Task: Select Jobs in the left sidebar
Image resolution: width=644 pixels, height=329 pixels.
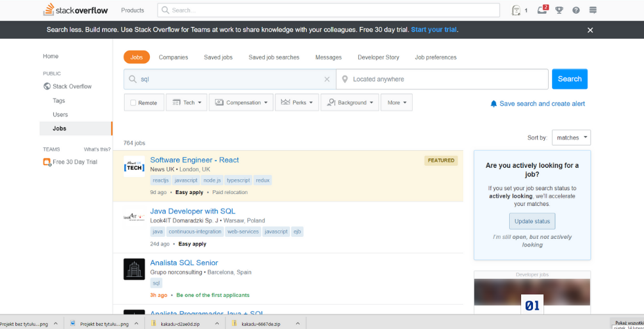Action: click(76, 128)
